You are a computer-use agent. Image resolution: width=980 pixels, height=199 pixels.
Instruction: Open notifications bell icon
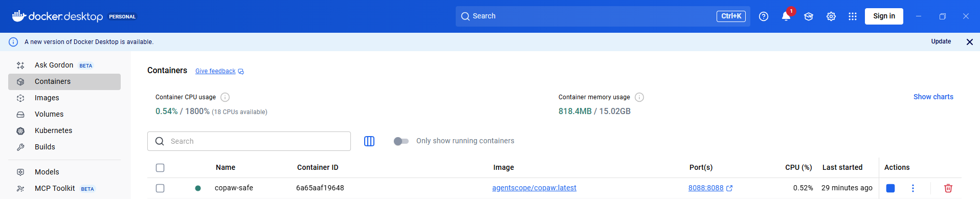[786, 16]
